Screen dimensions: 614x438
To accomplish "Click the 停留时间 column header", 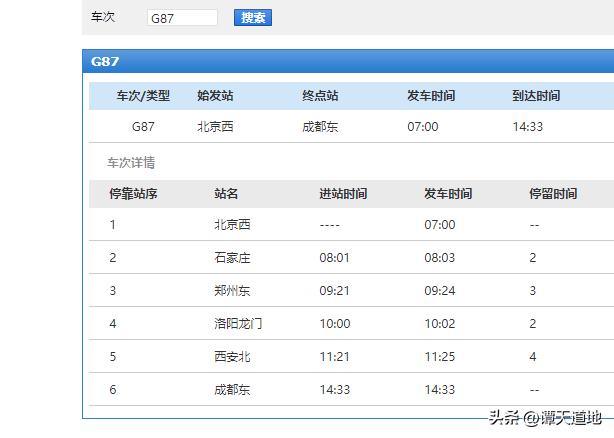I will pos(553,194).
